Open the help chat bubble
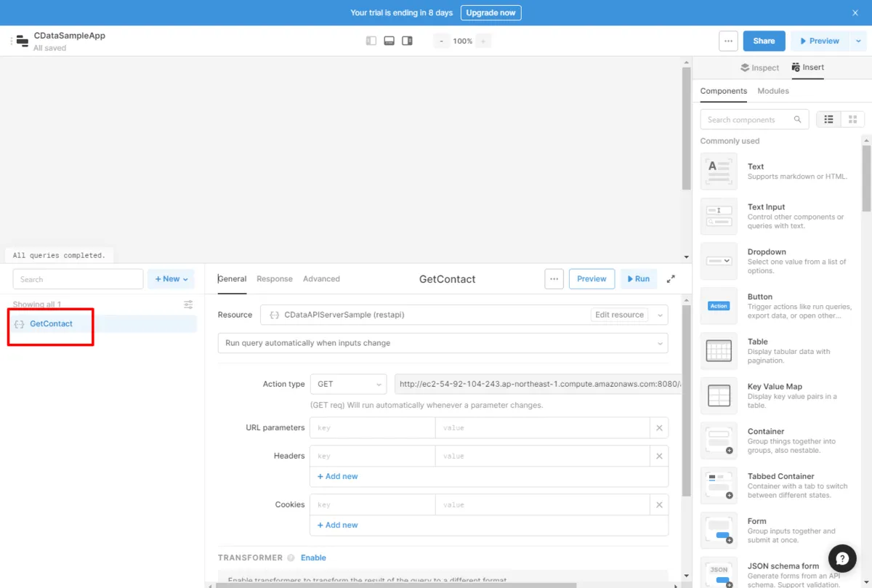This screenshot has width=872, height=588. click(x=842, y=559)
